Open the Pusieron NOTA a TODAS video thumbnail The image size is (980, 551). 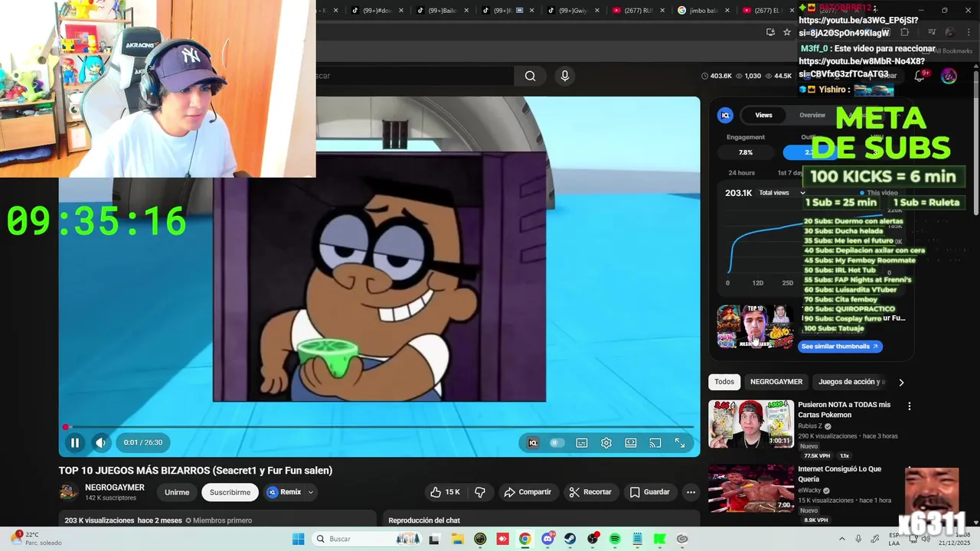tap(751, 424)
